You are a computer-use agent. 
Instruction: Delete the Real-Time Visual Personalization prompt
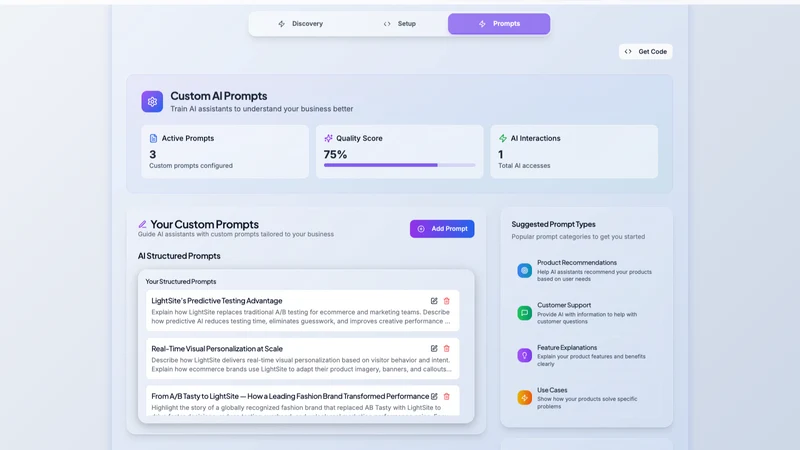point(446,348)
